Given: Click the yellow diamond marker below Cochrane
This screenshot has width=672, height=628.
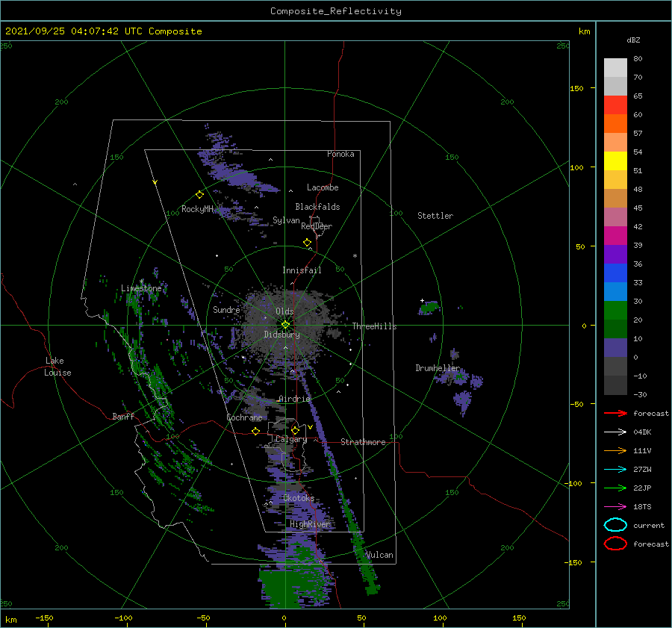Looking at the screenshot, I should [x=255, y=432].
